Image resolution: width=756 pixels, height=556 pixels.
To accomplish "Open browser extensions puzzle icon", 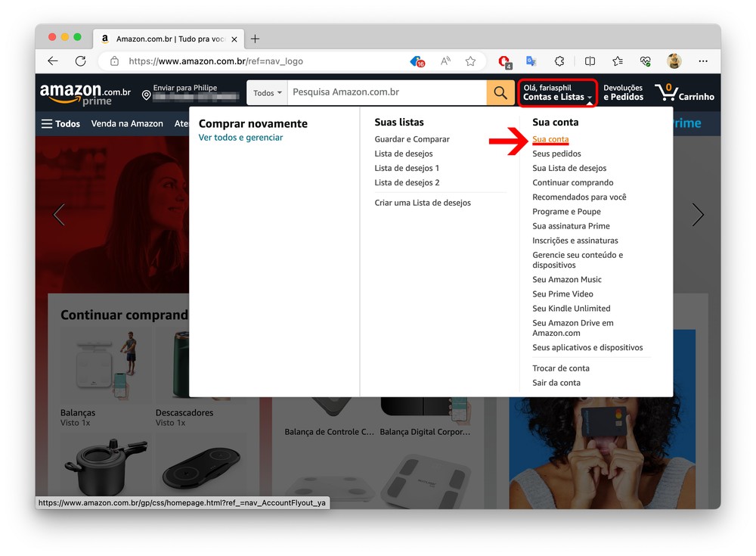I will (559, 61).
